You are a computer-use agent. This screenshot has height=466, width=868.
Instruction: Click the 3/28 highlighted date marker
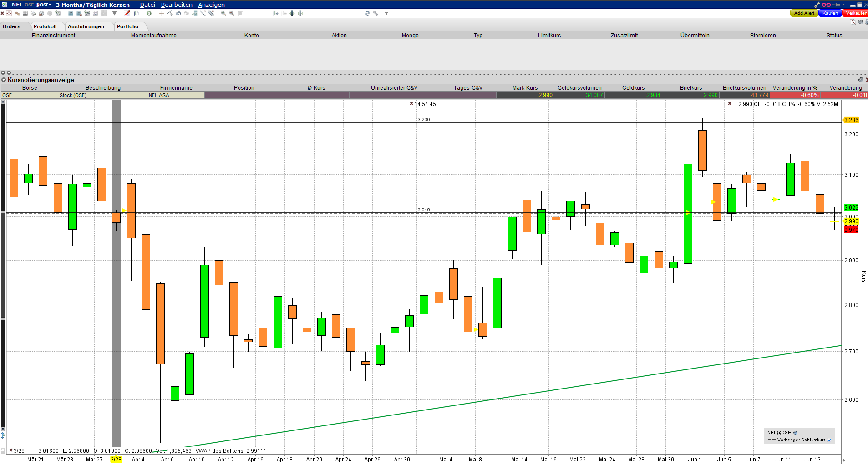(x=116, y=459)
